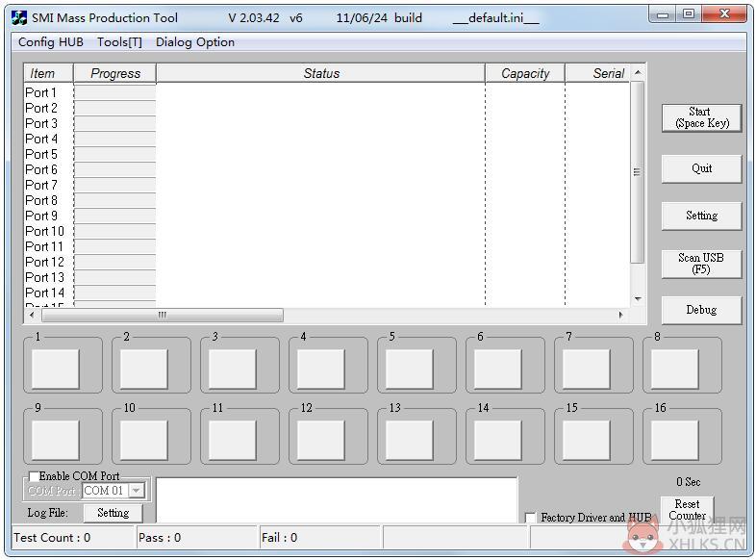Click the Port 1 progress bar

pos(114,92)
